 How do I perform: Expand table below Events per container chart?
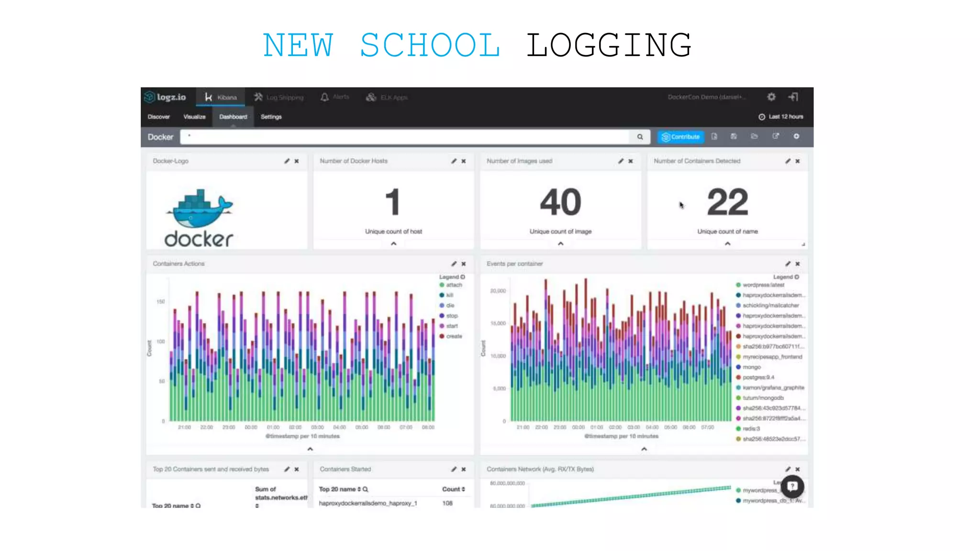[644, 449]
